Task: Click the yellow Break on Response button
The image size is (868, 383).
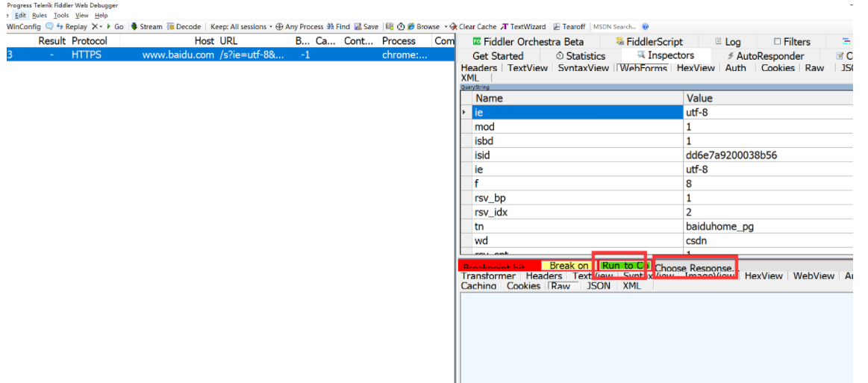Action: coord(569,266)
